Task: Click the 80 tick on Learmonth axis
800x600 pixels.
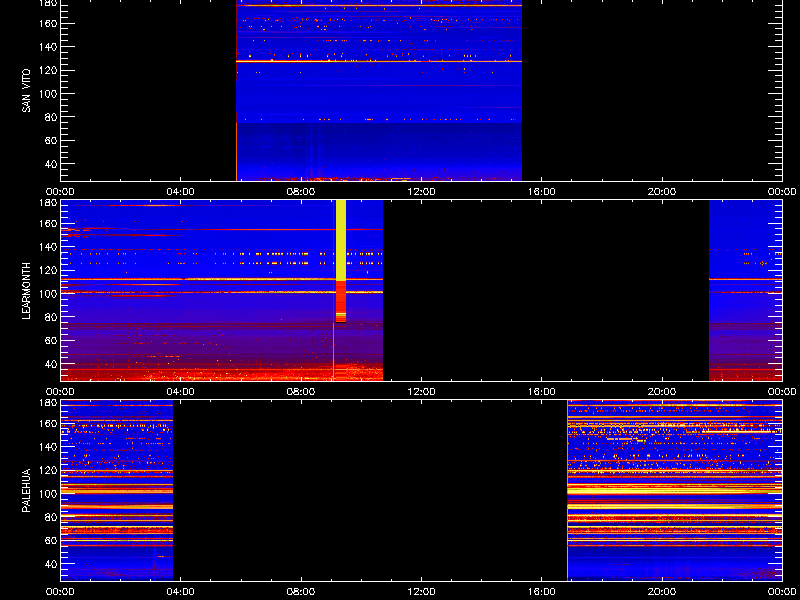Action: (50, 317)
